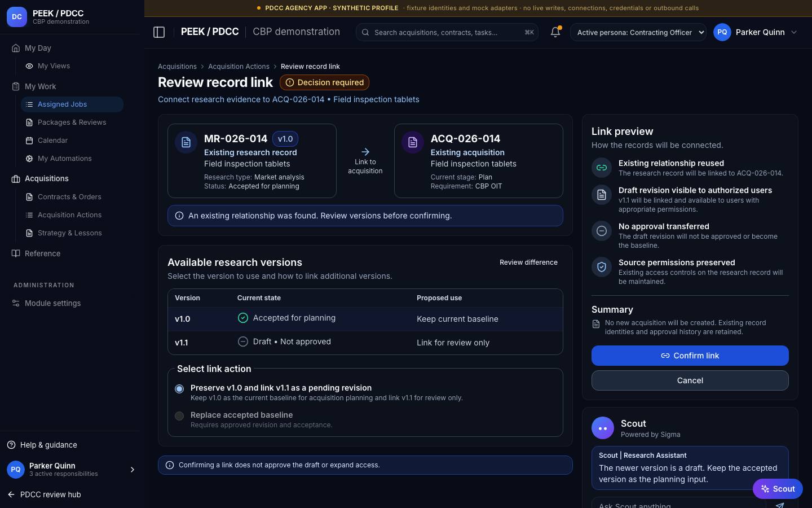Open Reference in sidebar
This screenshot has height=508, width=812.
click(42, 253)
